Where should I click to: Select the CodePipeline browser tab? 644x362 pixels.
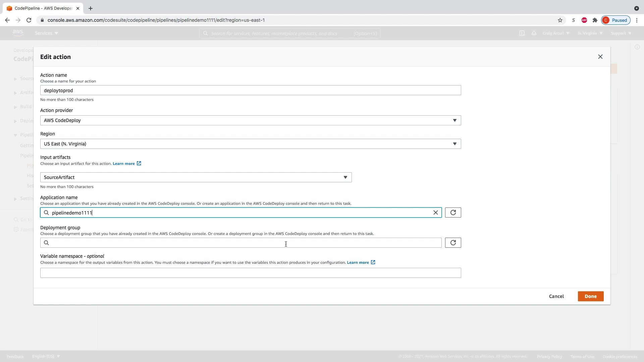42,8
